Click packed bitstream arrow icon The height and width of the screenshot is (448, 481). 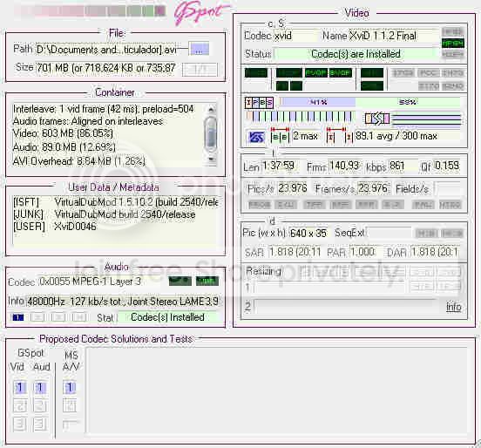(377, 119)
